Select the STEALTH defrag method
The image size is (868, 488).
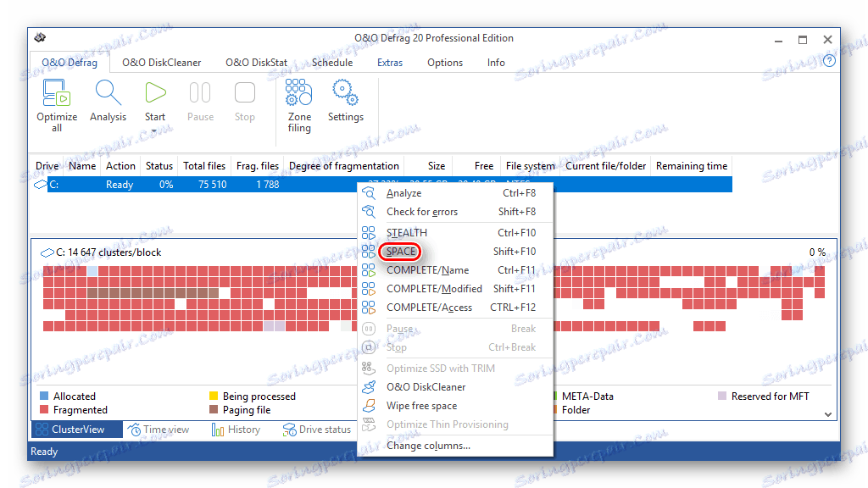click(455, 233)
